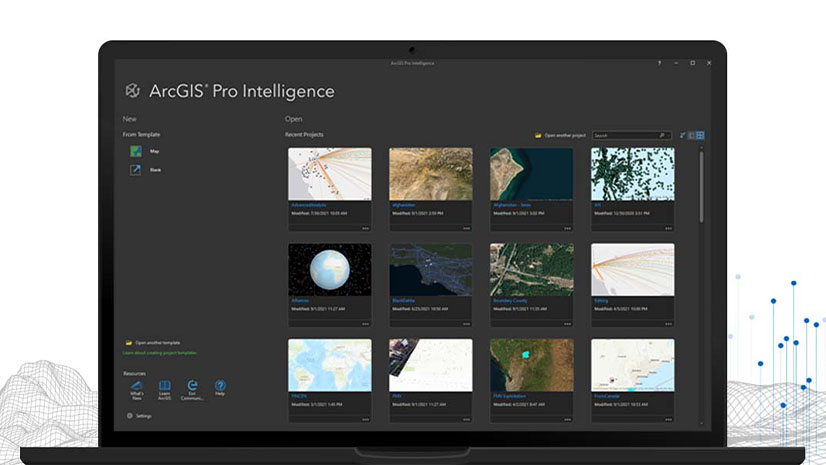Image resolution: width=826 pixels, height=465 pixels.
Task: Click the question mark help button in title bar
Action: click(x=659, y=63)
